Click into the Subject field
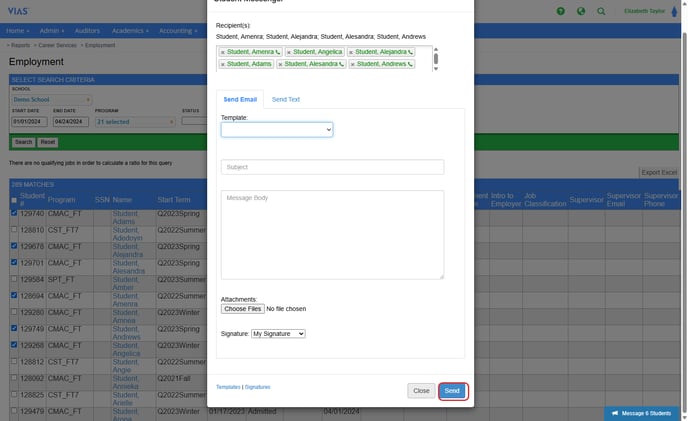The height and width of the screenshot is (421, 688). tap(332, 167)
